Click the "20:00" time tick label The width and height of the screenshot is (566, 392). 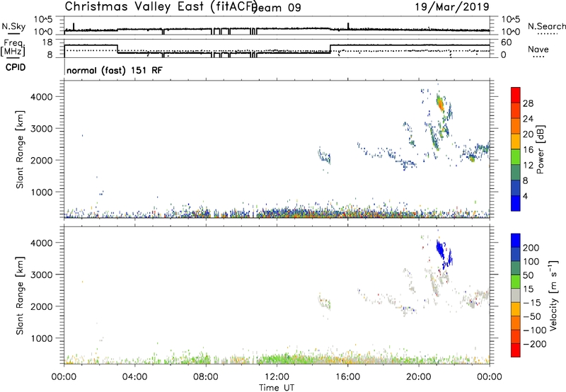tap(419, 377)
